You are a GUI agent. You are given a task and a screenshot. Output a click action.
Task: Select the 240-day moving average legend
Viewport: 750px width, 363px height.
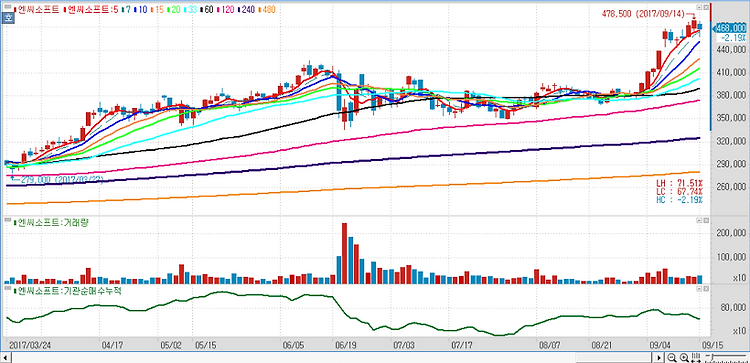[246, 9]
